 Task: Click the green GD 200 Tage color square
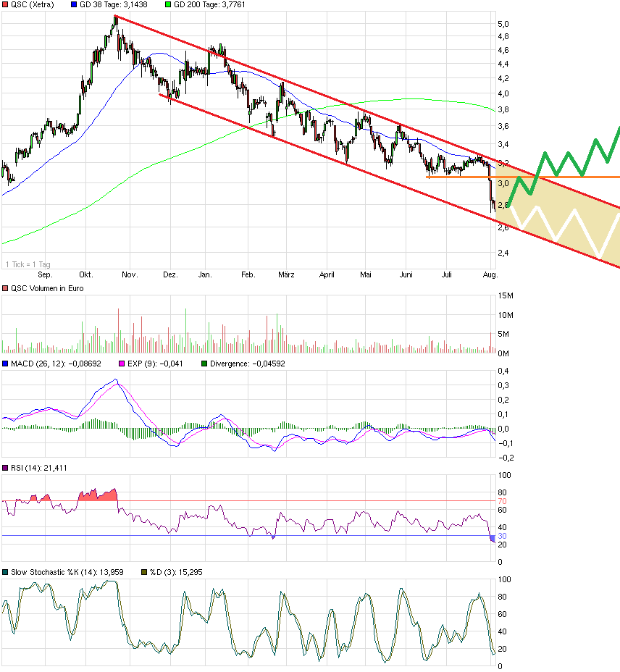click(169, 4)
